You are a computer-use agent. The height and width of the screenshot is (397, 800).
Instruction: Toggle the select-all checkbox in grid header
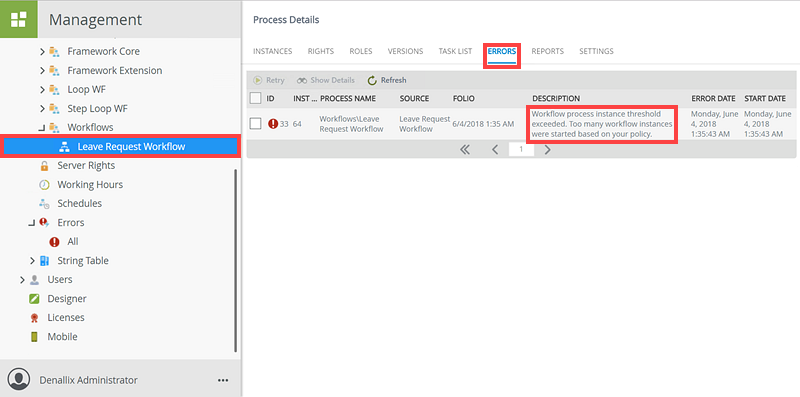point(256,98)
